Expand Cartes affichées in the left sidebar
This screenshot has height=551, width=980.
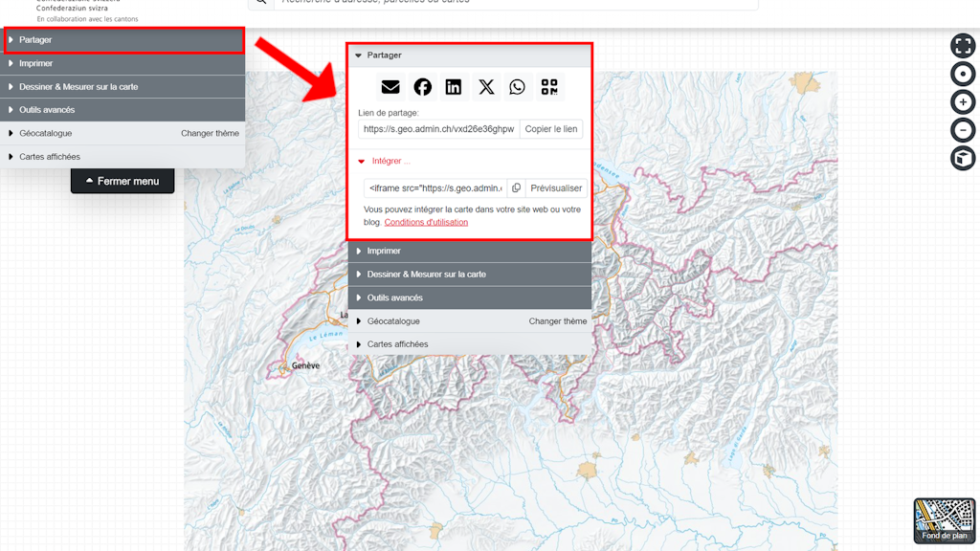50,157
